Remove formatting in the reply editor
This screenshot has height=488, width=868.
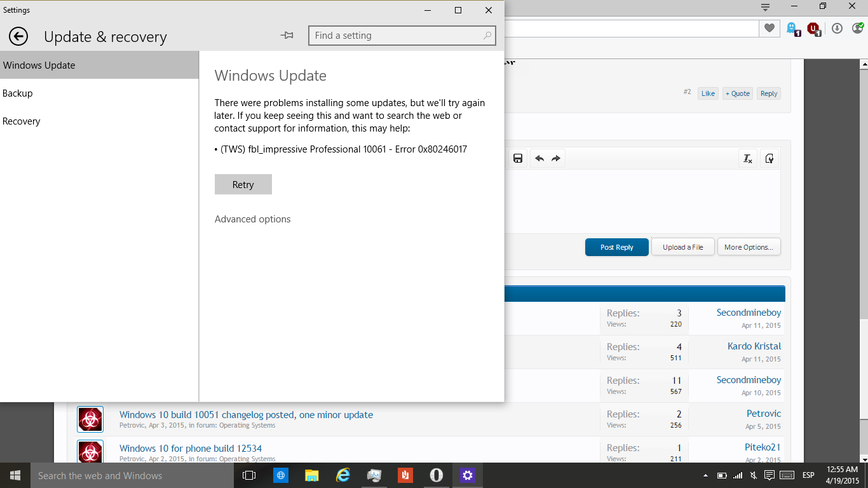click(x=748, y=158)
